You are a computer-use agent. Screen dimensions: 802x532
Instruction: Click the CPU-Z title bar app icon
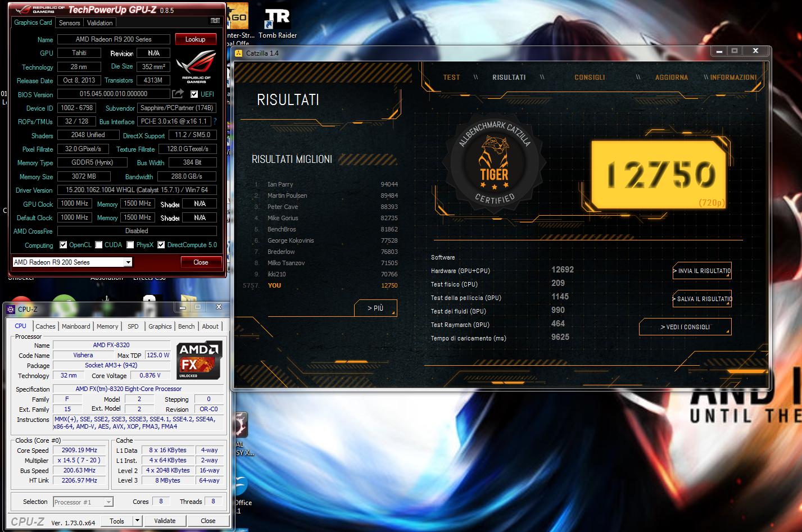11,309
